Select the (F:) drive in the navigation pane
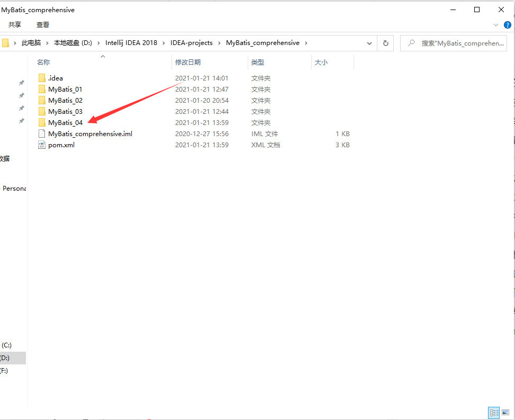Image resolution: width=515 pixels, height=420 pixels. pyautogui.click(x=13, y=371)
